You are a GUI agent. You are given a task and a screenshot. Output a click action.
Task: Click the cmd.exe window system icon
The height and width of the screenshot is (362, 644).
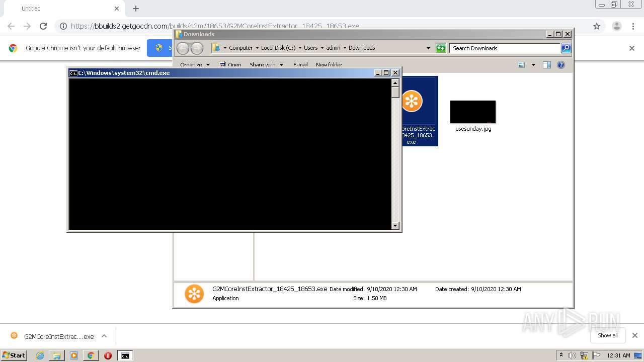(73, 73)
